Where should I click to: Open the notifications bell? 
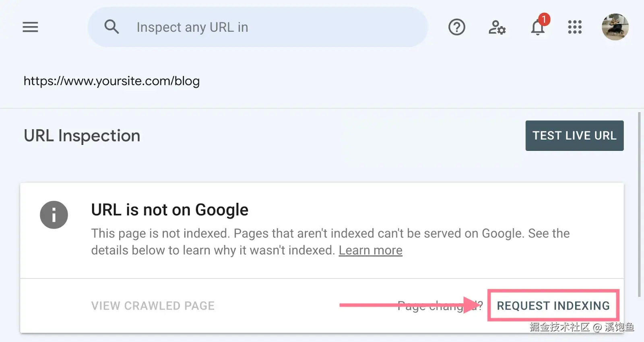point(537,28)
